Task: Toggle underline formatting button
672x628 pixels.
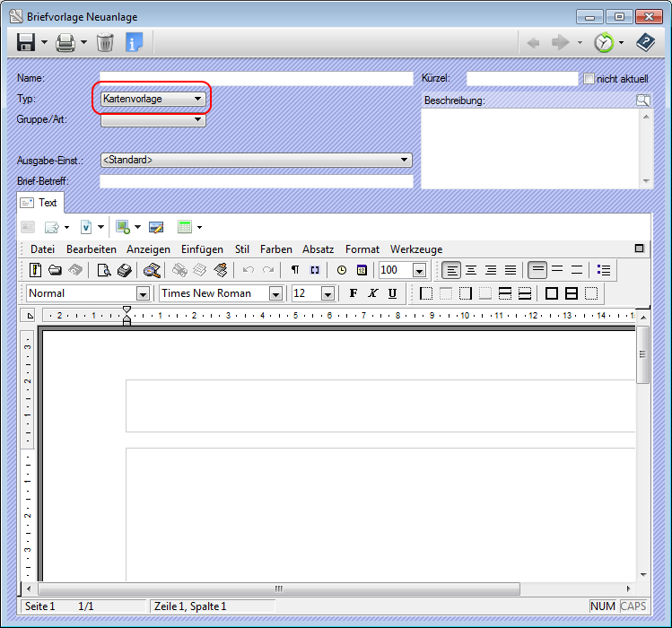Action: pos(392,293)
